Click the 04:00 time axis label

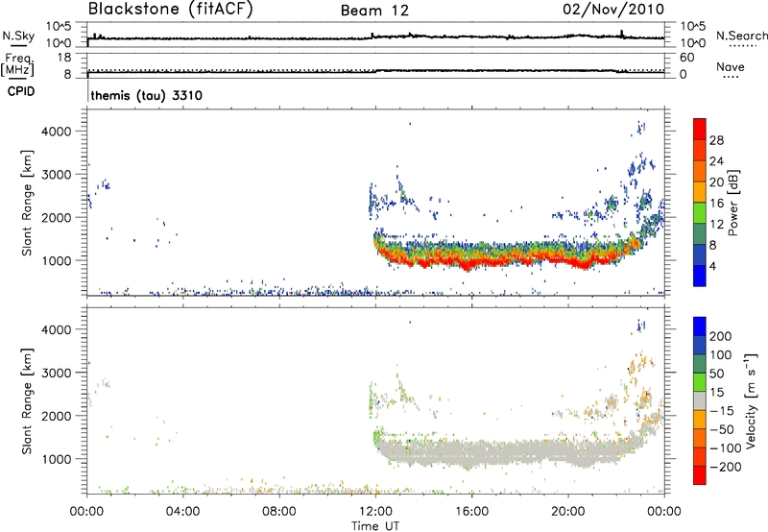[x=182, y=511]
